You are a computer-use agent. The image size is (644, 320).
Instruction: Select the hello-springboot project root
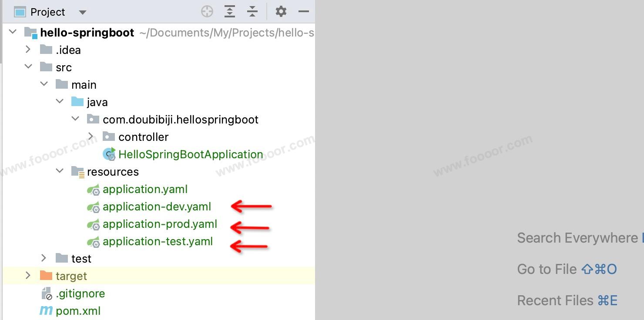click(87, 33)
